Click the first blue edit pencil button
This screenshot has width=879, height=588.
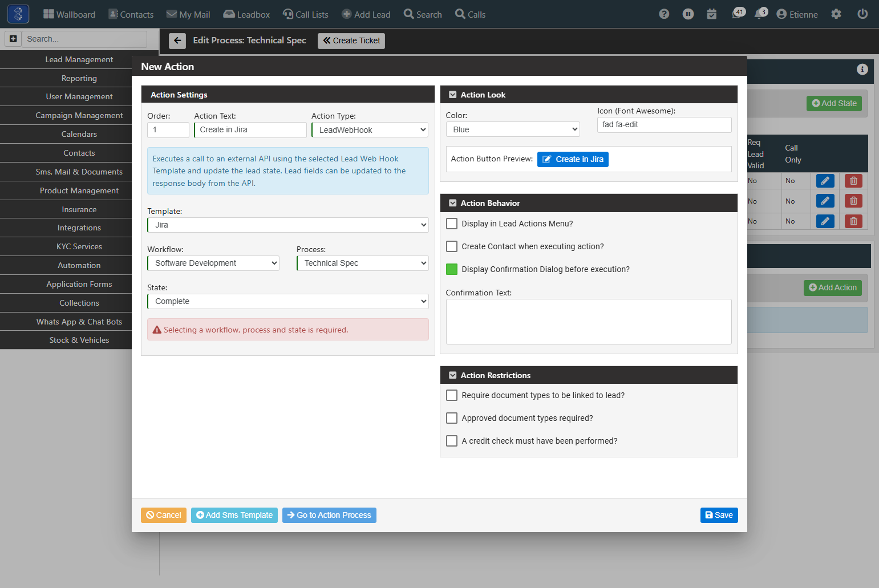coord(825,181)
